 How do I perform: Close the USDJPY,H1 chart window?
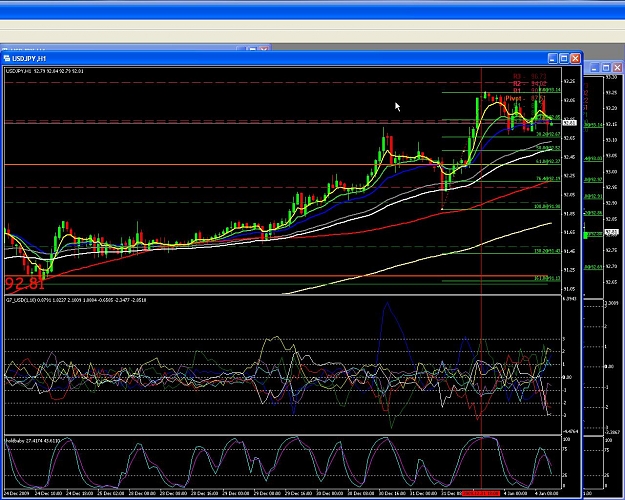click(576, 59)
